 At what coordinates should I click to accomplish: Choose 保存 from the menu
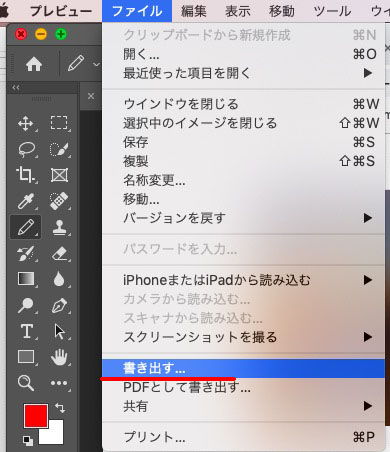tap(243, 142)
